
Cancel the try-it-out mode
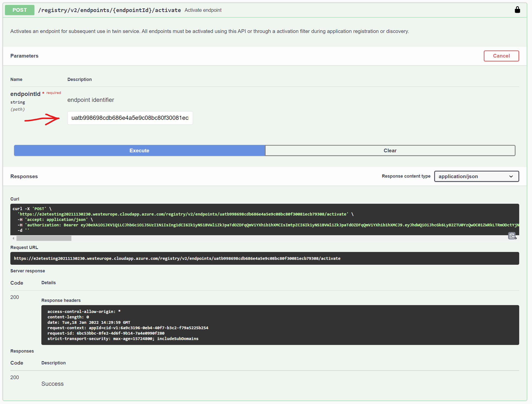501,56
